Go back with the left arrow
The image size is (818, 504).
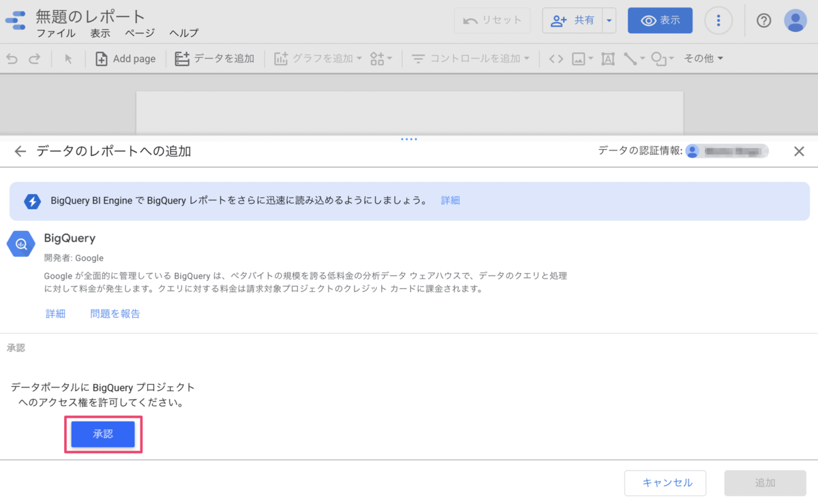(20, 151)
